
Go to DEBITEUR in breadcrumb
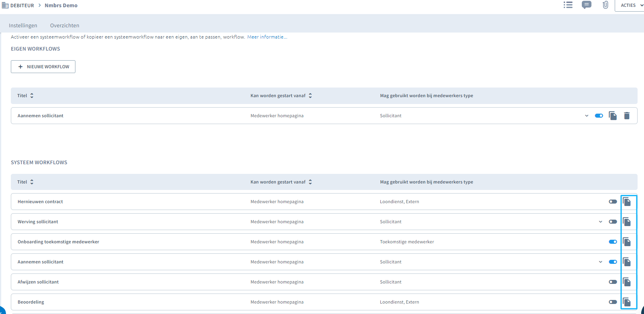pyautogui.click(x=22, y=5)
